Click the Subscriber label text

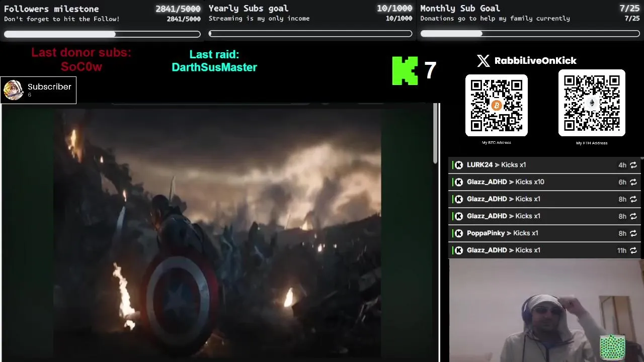(49, 87)
